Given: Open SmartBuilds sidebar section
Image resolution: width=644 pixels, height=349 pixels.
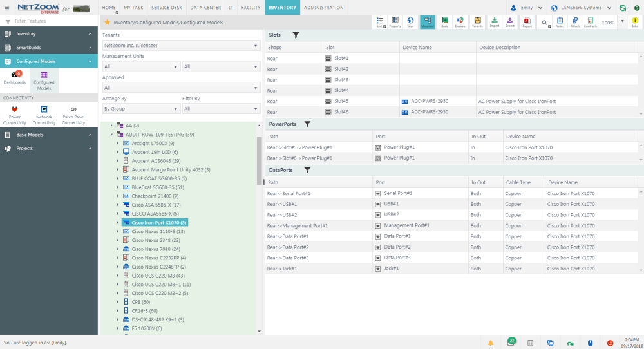Looking at the screenshot, I should pos(49,48).
